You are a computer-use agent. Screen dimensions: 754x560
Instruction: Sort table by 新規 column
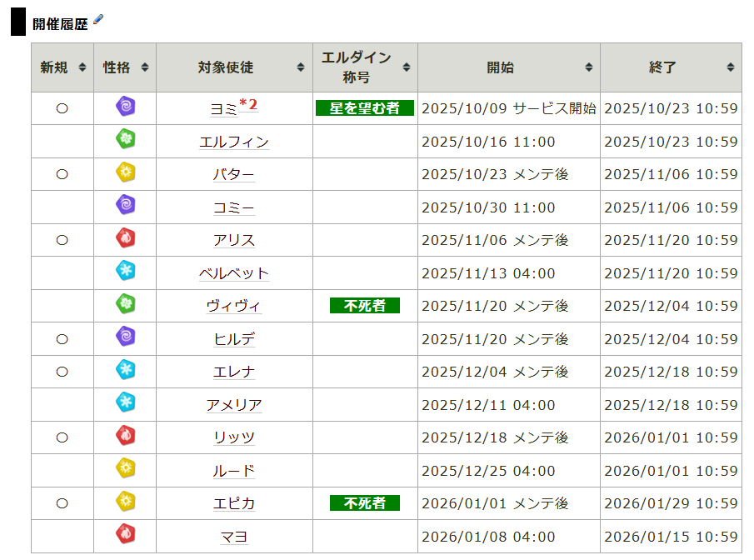click(x=62, y=67)
